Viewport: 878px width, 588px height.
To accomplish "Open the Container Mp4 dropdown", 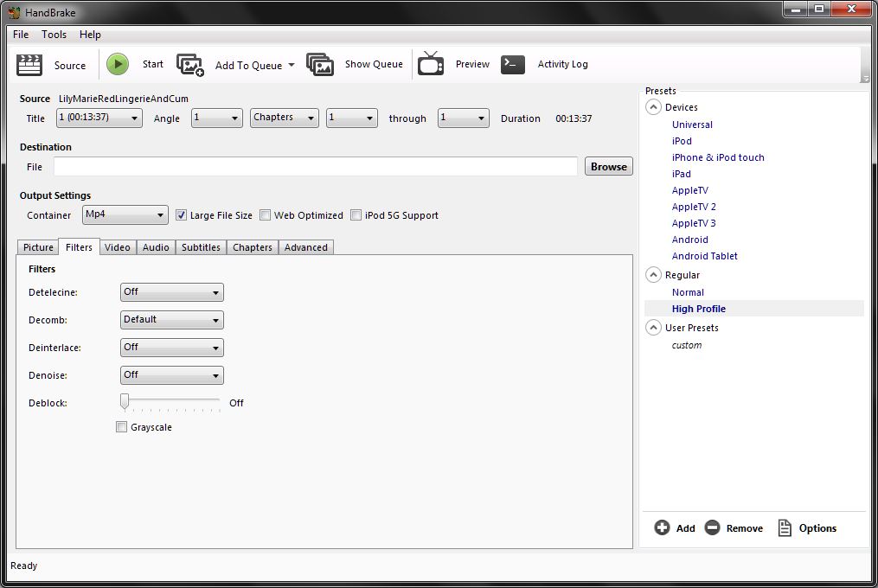I will click(x=125, y=215).
